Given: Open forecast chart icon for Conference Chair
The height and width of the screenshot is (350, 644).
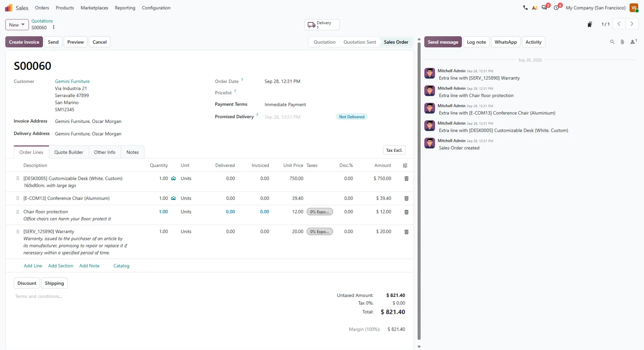Looking at the screenshot, I should 174,198.
